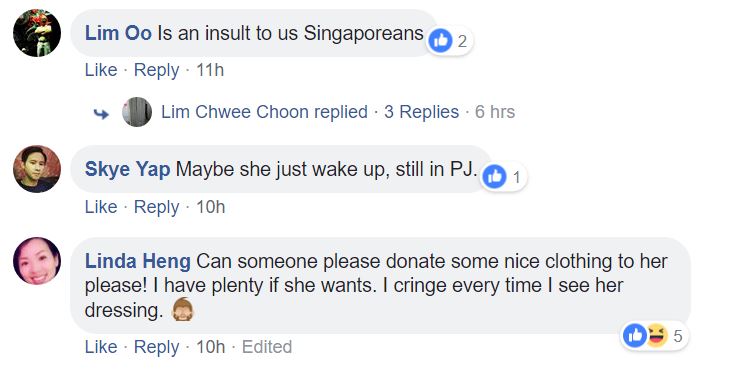The height and width of the screenshot is (369, 742).
Task: Click the laughing Haha reaction icon on Linda Heng's comment
Action: (656, 336)
